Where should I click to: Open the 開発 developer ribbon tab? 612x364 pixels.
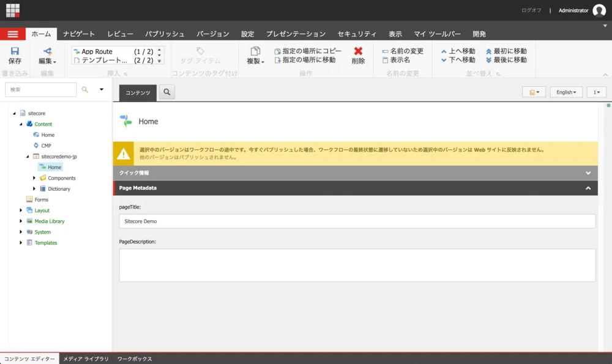(479, 34)
